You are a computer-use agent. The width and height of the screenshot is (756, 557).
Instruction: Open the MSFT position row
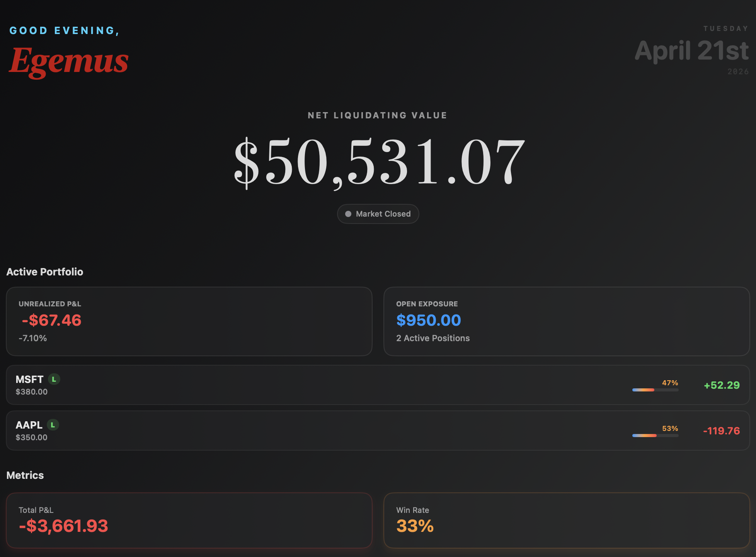pos(378,385)
